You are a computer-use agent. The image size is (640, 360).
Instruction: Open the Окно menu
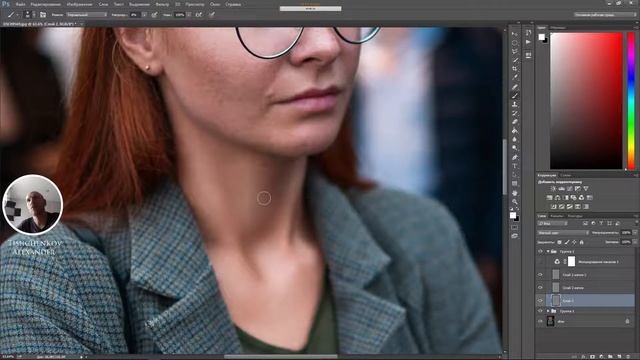215,4
